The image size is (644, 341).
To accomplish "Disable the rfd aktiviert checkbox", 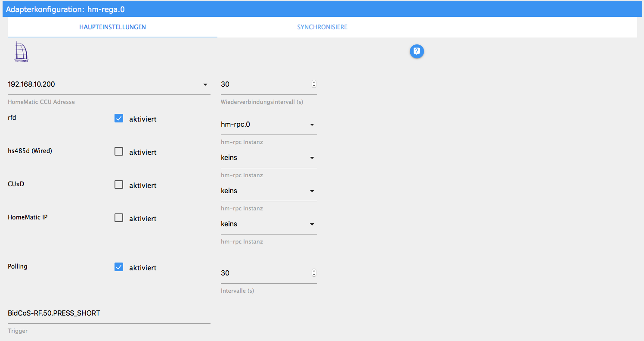I will click(x=119, y=119).
